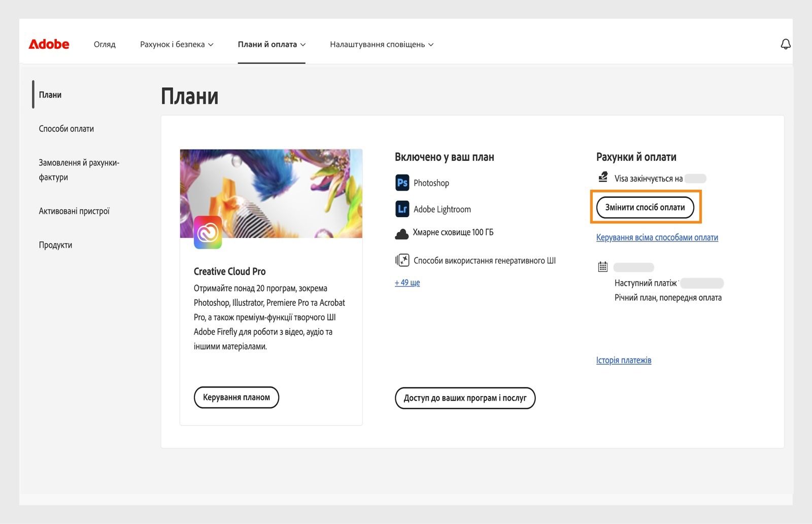The height and width of the screenshot is (524, 812).
Task: Click the Наступний платіж label
Action: 646,283
